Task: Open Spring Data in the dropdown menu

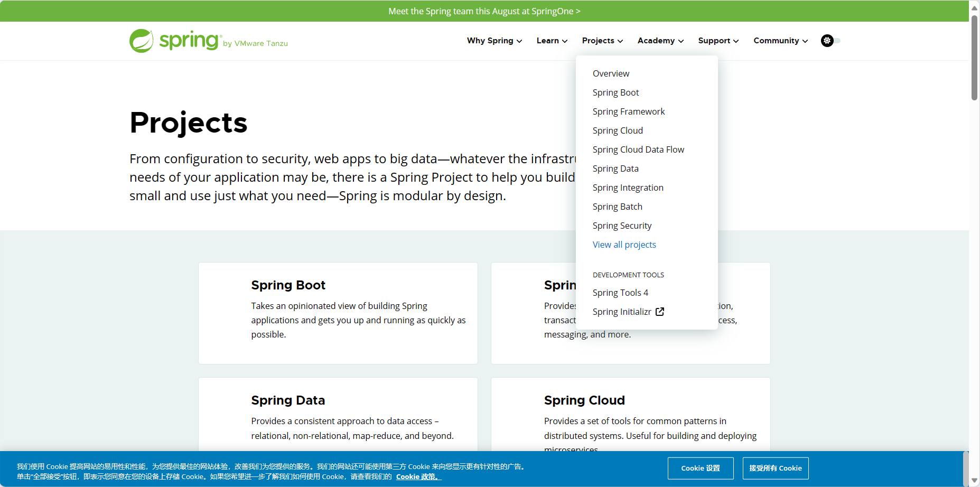Action: [x=615, y=168]
